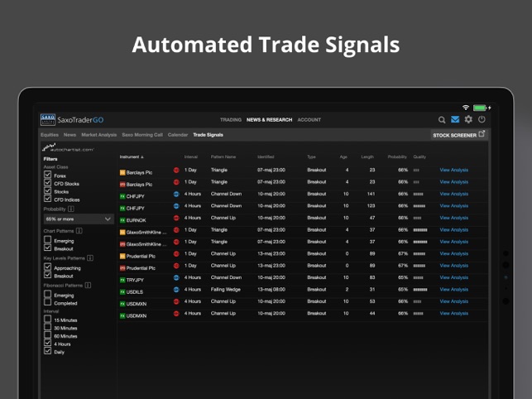Screen dimensions: 532x399
Task: Select the TRYJPY instrument name
Action: 135,280
